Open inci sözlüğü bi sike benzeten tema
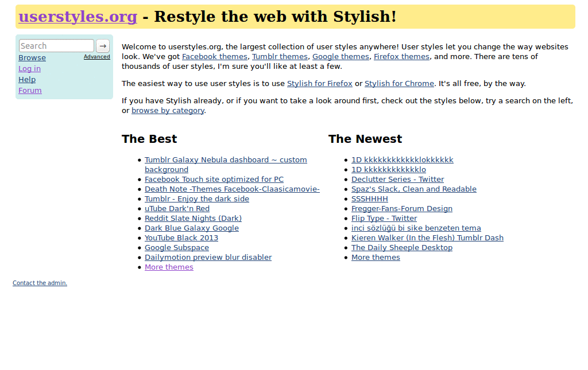This screenshot has height=370, width=588. 416,228
